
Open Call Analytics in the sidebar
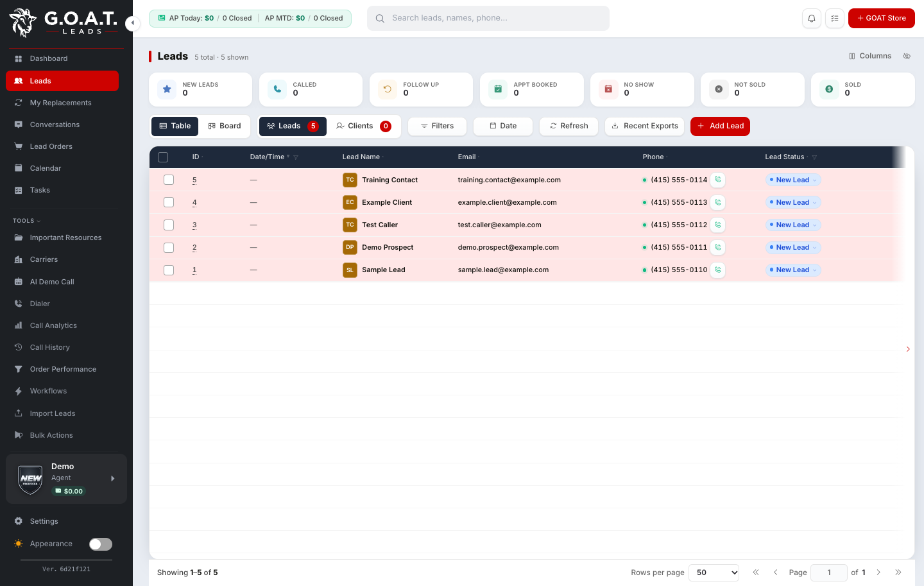coord(62,325)
